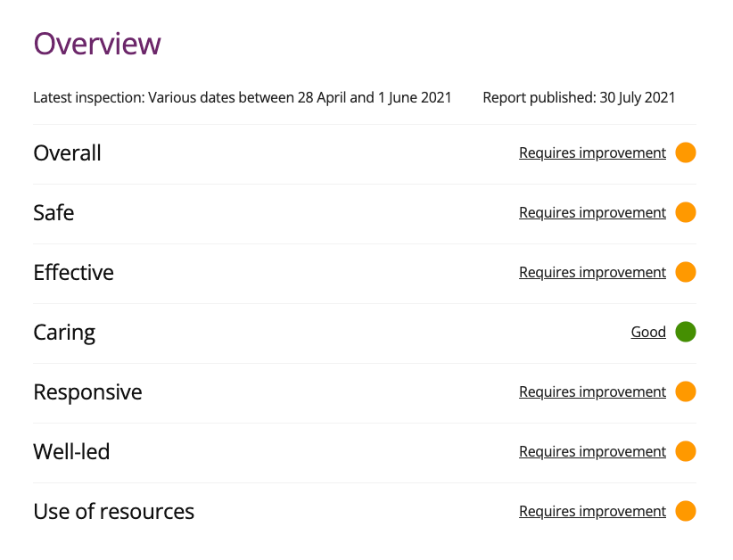Viewport: 733px width, 560px height.
Task: Select the Well-led row label
Action: pos(71,452)
